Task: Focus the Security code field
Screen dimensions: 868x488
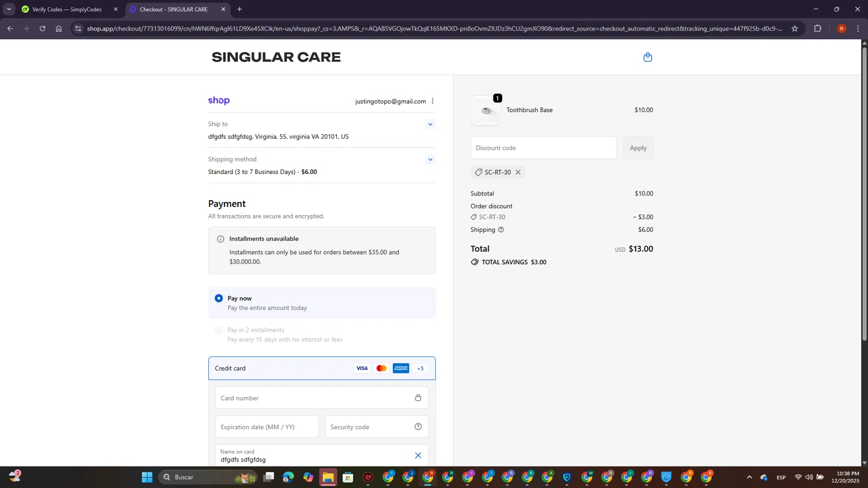Action: [377, 427]
